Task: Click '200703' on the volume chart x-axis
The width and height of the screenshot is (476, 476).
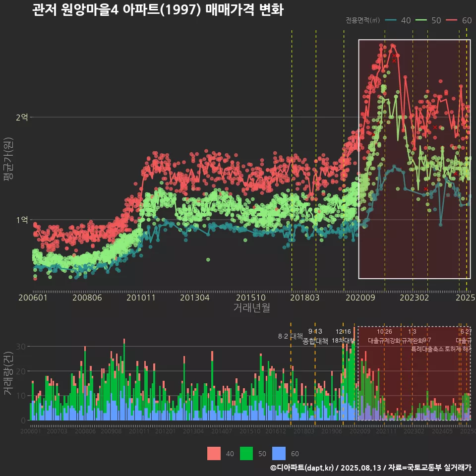Action: pos(57,431)
